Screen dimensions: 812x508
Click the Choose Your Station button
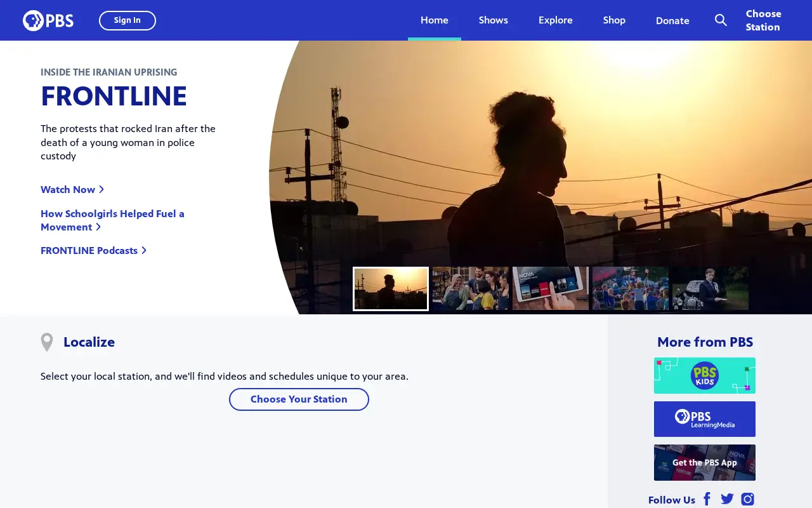point(299,399)
